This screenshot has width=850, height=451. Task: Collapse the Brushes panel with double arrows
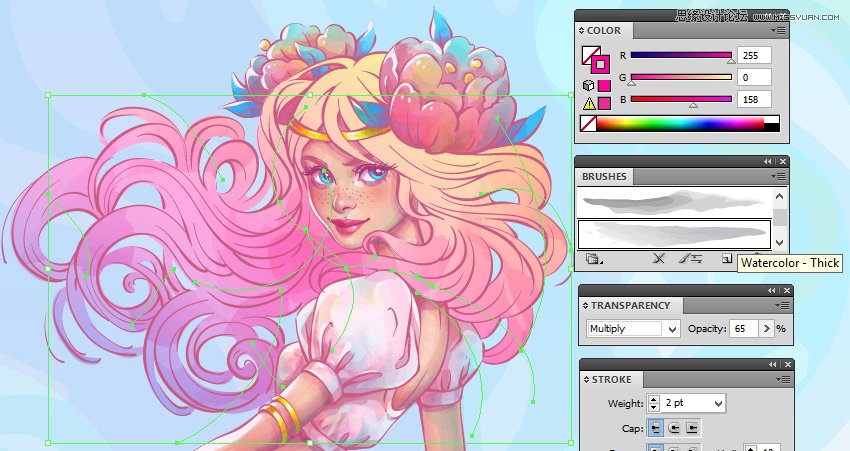click(x=767, y=162)
